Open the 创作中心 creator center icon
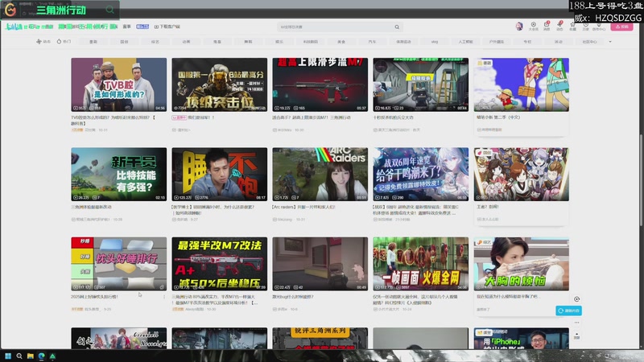The image size is (644, 362). click(x=599, y=27)
